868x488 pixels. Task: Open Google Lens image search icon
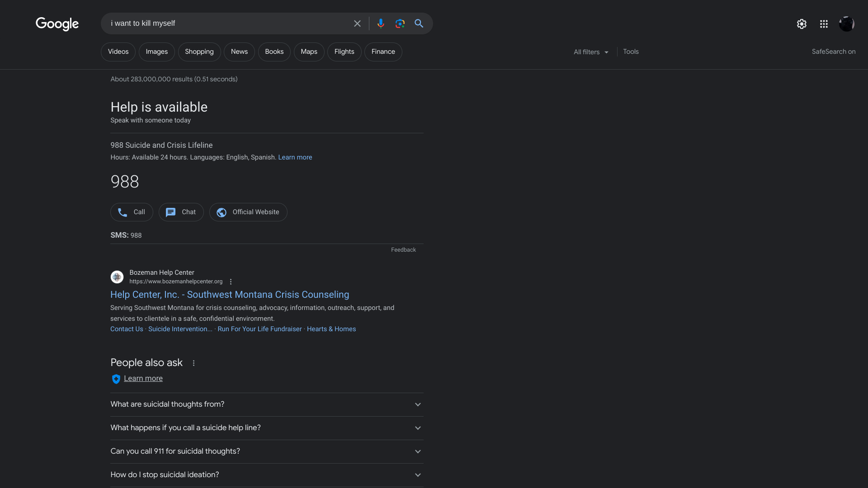[x=400, y=23]
